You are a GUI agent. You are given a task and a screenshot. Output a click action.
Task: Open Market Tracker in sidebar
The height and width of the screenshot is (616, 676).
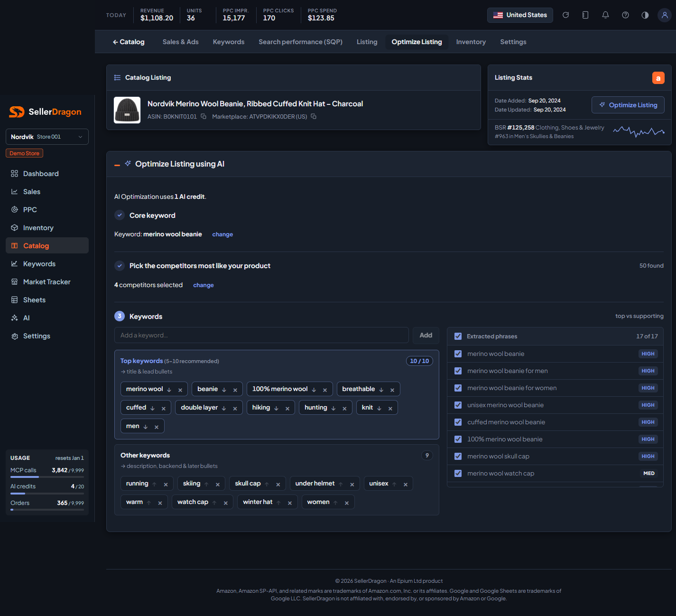point(47,282)
